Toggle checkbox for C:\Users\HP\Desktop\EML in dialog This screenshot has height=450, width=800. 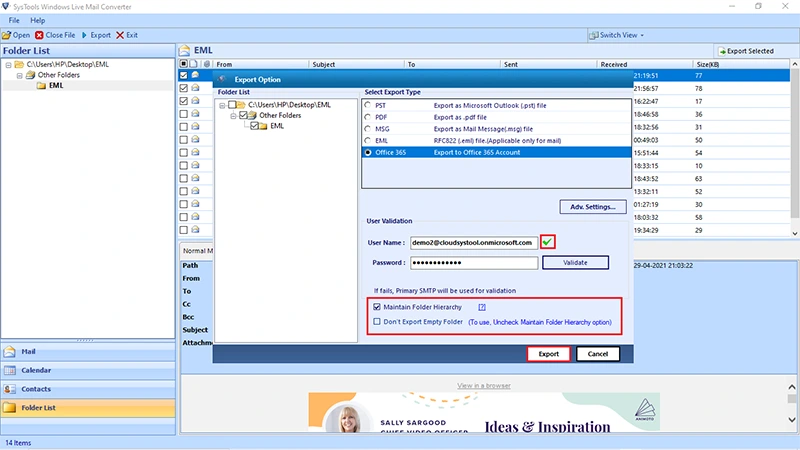coord(232,105)
